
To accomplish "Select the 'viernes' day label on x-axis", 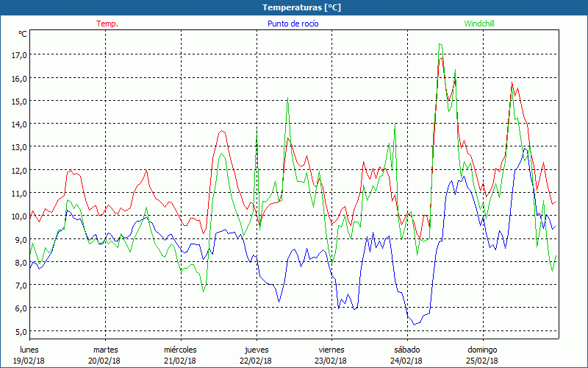I will point(331,350).
